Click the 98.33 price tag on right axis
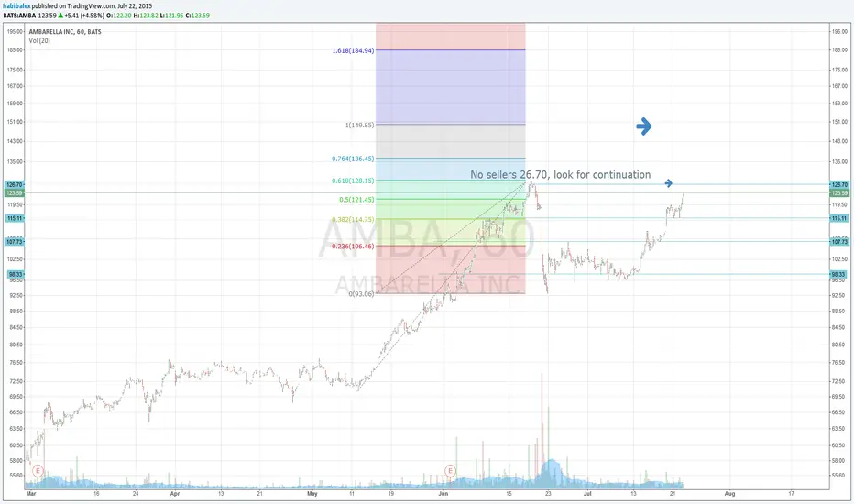Image resolution: width=854 pixels, height=504 pixels. (838, 274)
